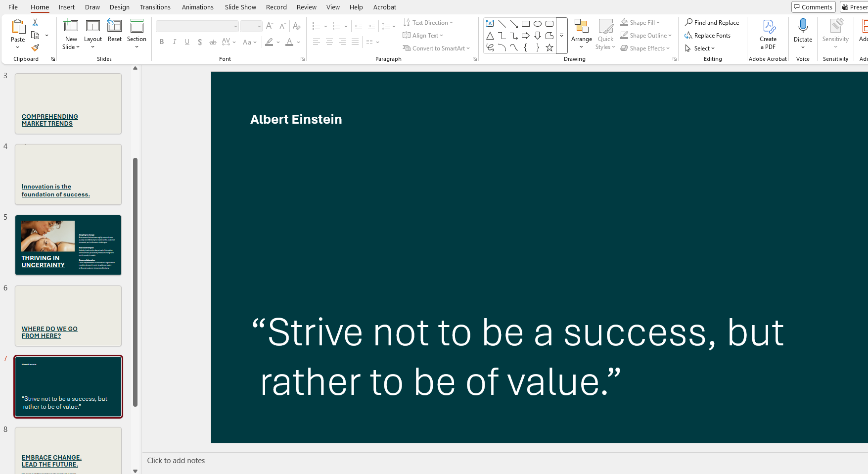
Task: Open font color swatch picker
Action: click(x=299, y=42)
